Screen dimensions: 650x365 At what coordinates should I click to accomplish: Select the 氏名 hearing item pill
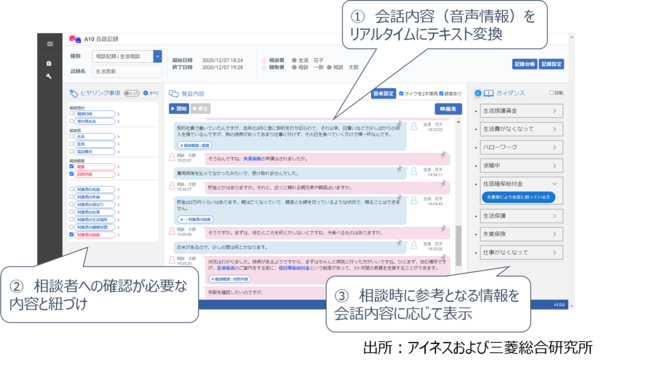(x=95, y=136)
